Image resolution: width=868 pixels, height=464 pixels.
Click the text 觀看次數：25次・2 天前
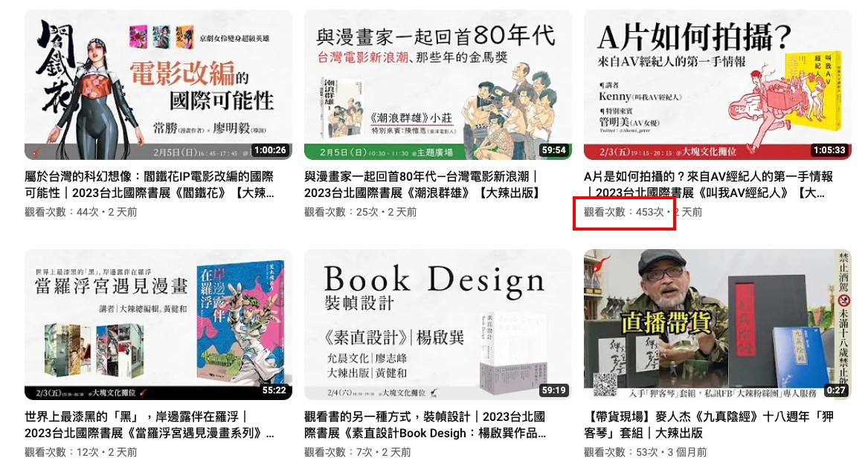tap(361, 212)
